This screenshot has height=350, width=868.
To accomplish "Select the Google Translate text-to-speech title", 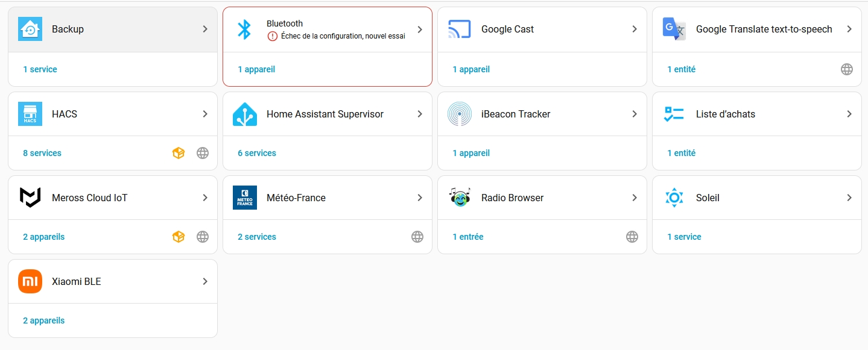I will point(764,29).
